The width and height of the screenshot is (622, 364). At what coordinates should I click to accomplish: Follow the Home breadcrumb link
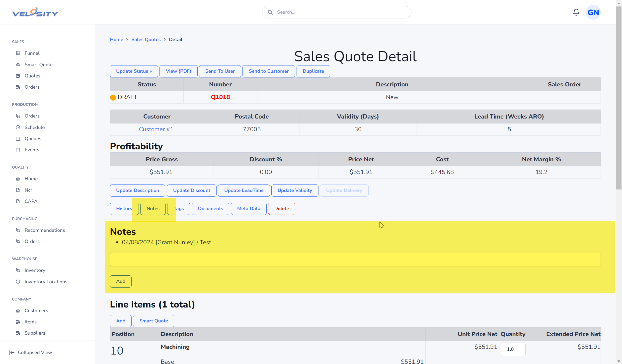click(x=116, y=39)
